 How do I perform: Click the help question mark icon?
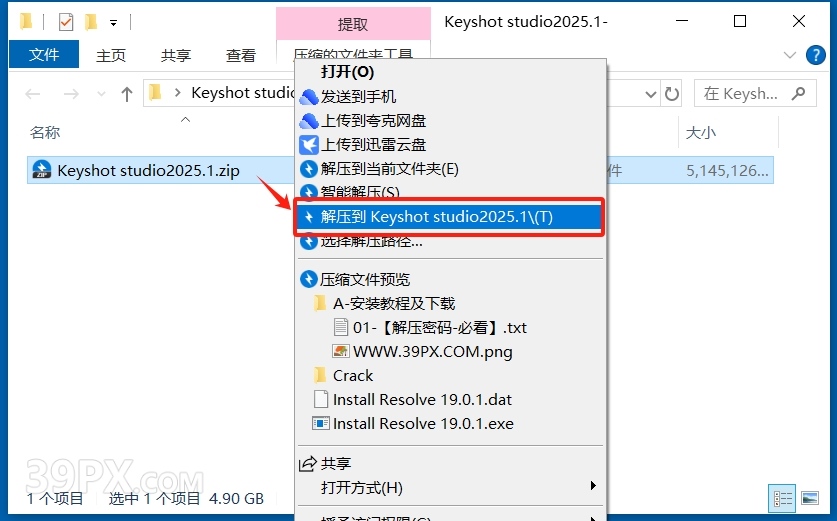pyautogui.click(x=815, y=54)
